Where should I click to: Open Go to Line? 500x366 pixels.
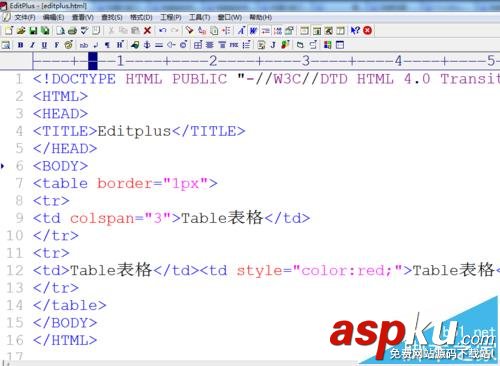pyautogui.click(x=226, y=31)
